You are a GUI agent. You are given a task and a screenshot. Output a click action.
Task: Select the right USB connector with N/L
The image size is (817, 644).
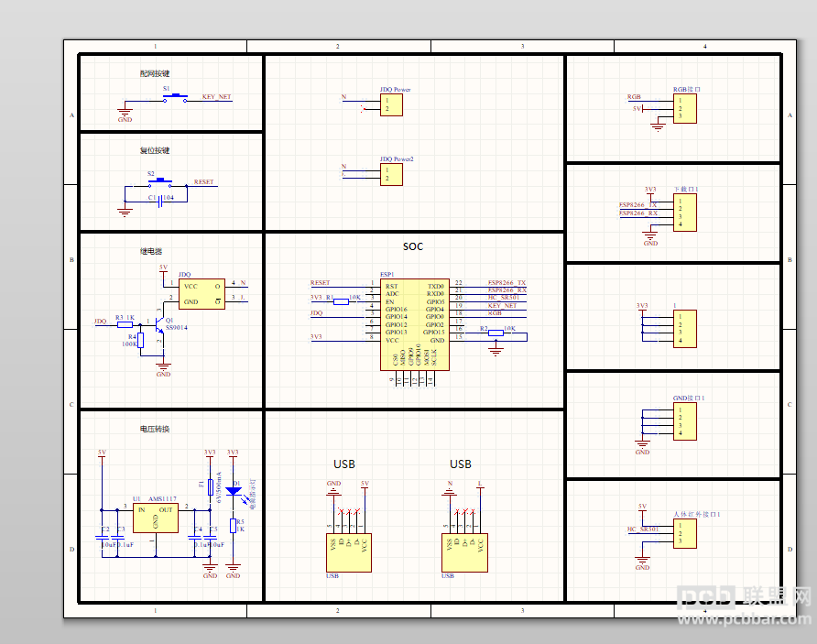click(464, 552)
